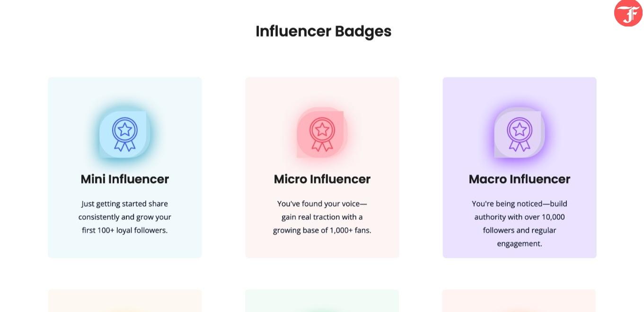Click the 'first 100+ loyal followers' line
Viewport: 644px width, 312px height.
tap(125, 230)
